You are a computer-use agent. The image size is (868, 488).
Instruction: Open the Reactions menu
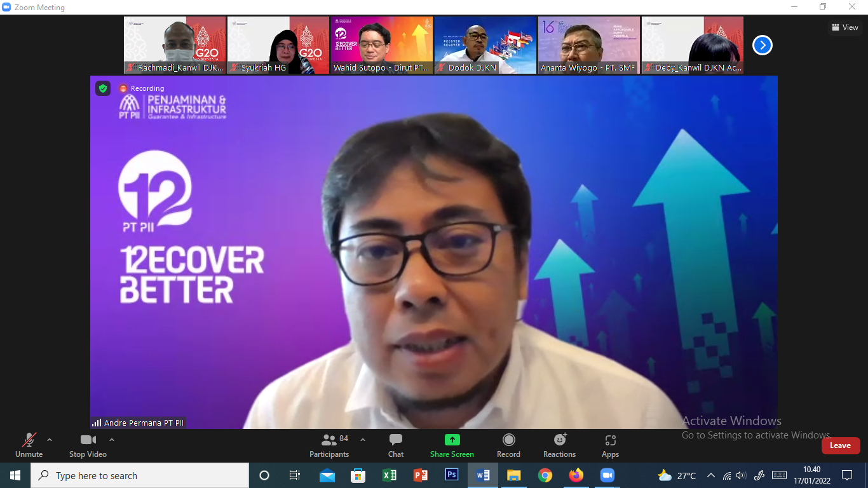pyautogui.click(x=559, y=445)
